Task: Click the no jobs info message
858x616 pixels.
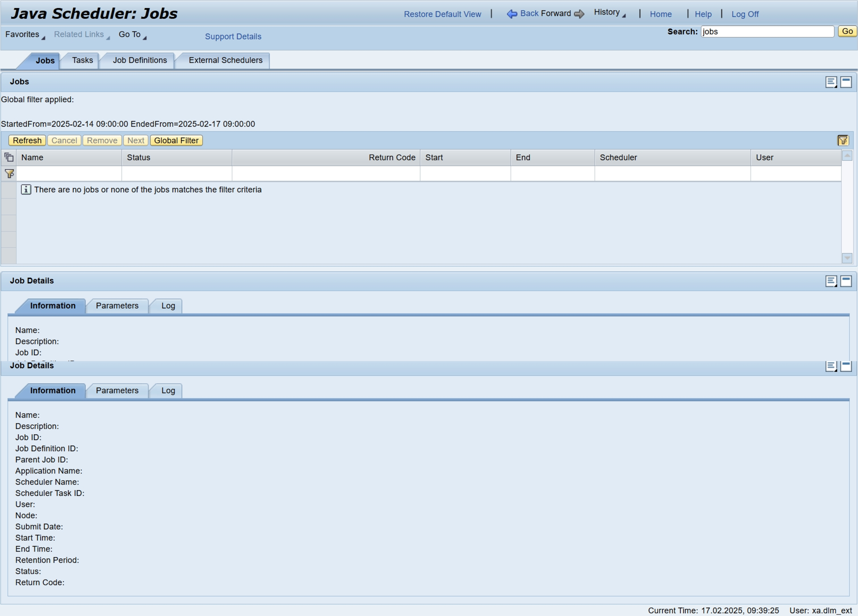Action: pos(141,190)
